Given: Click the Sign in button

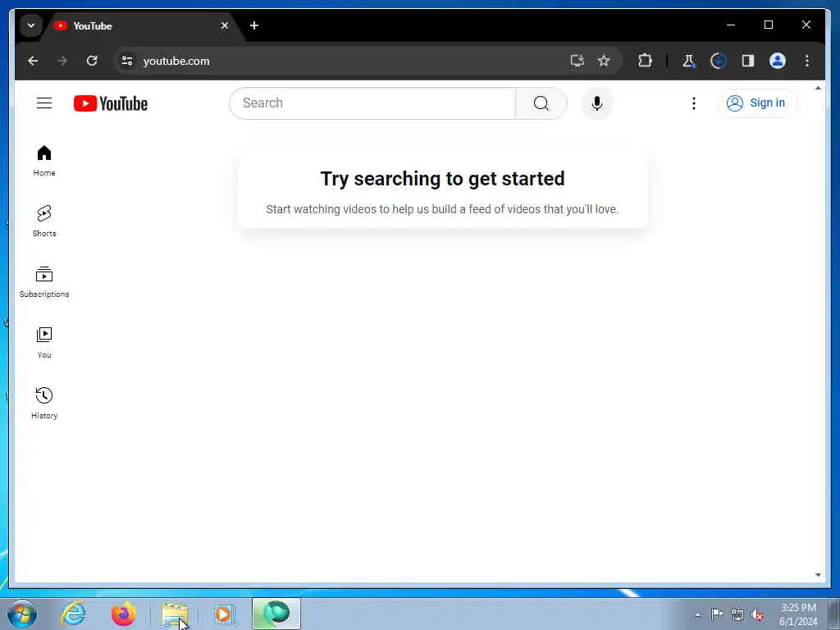Looking at the screenshot, I should [756, 103].
